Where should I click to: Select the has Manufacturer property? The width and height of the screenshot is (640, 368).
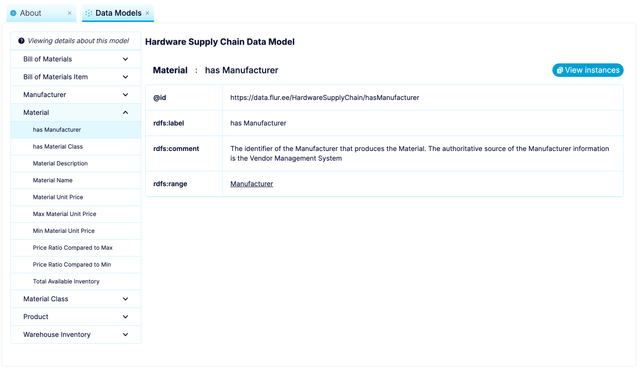pos(76,130)
